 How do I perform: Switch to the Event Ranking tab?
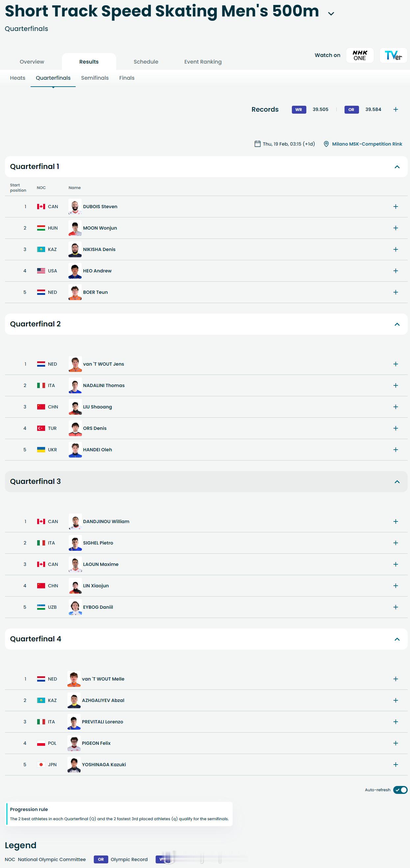click(x=203, y=62)
